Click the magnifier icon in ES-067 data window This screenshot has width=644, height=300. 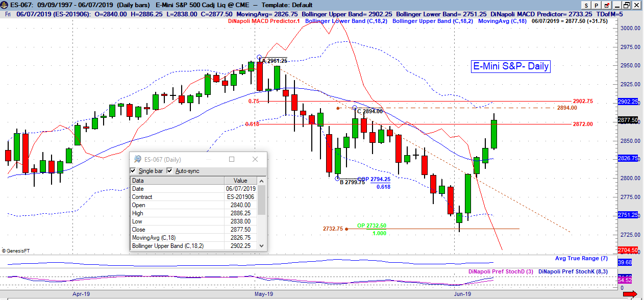pos(137,160)
